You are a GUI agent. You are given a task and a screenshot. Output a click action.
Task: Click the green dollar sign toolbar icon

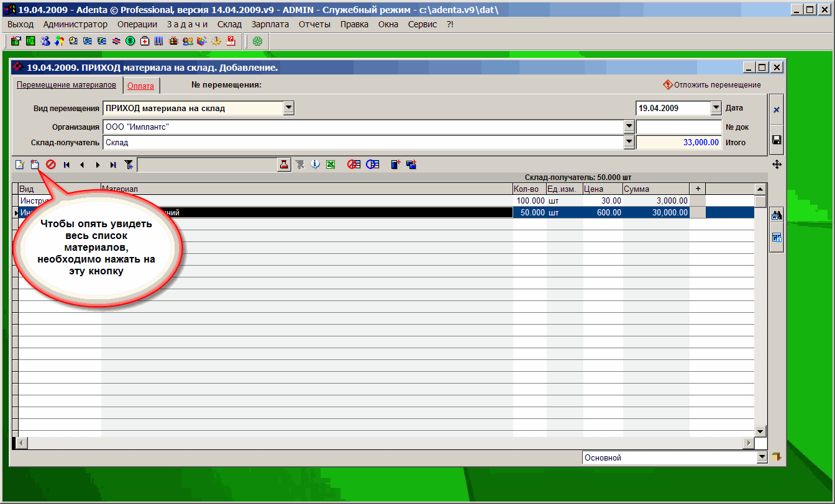[x=130, y=42]
